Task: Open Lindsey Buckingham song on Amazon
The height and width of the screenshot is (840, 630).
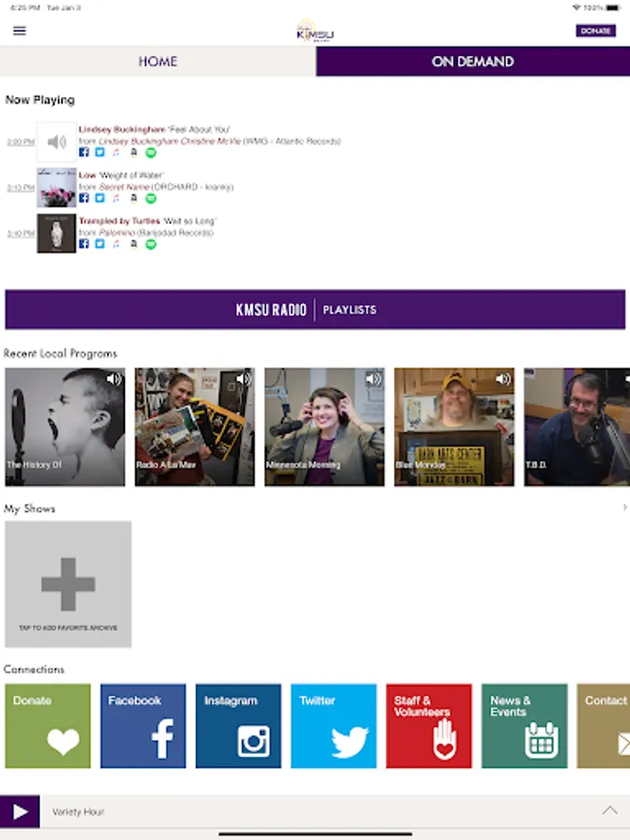Action: 133,152
